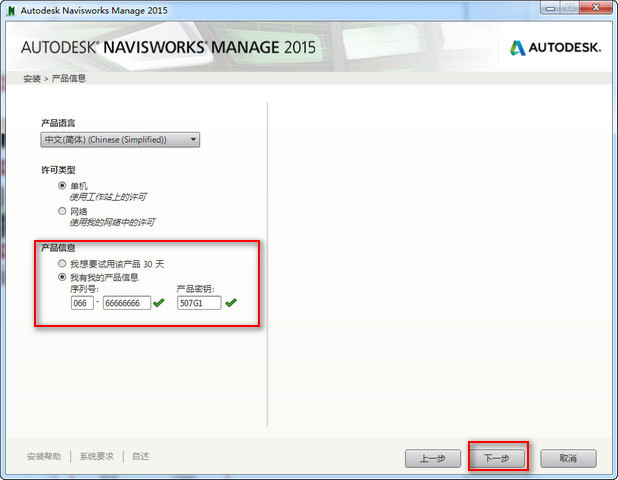
Task: Open the 自述 readme link
Action: click(140, 456)
